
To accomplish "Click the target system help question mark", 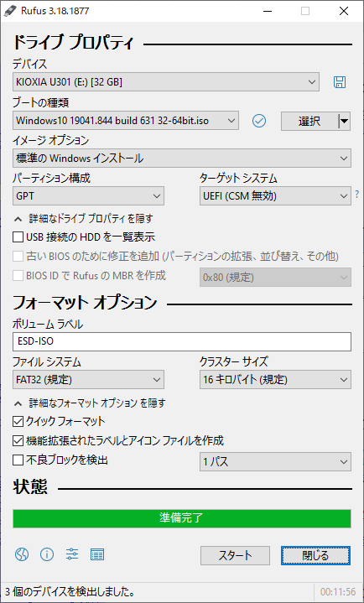I will pyautogui.click(x=357, y=195).
